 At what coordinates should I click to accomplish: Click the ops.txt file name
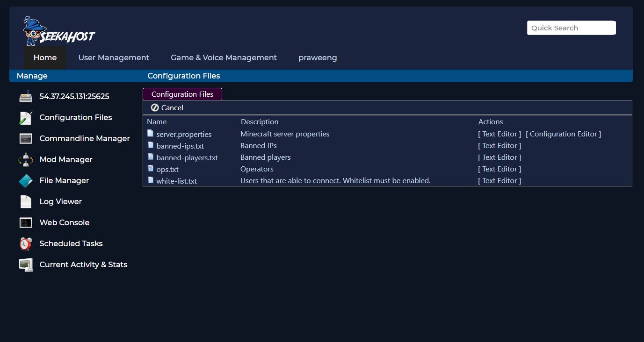167,170
